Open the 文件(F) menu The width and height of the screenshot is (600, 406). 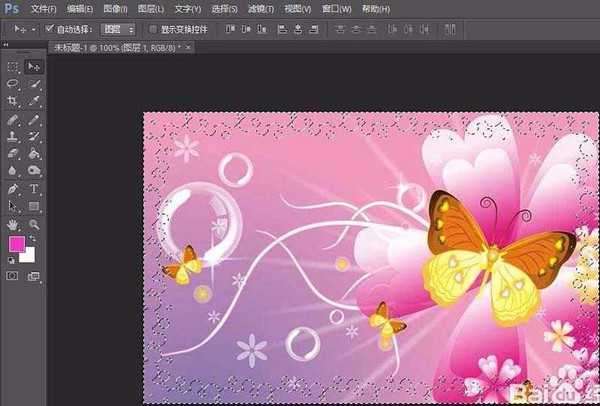click(44, 8)
